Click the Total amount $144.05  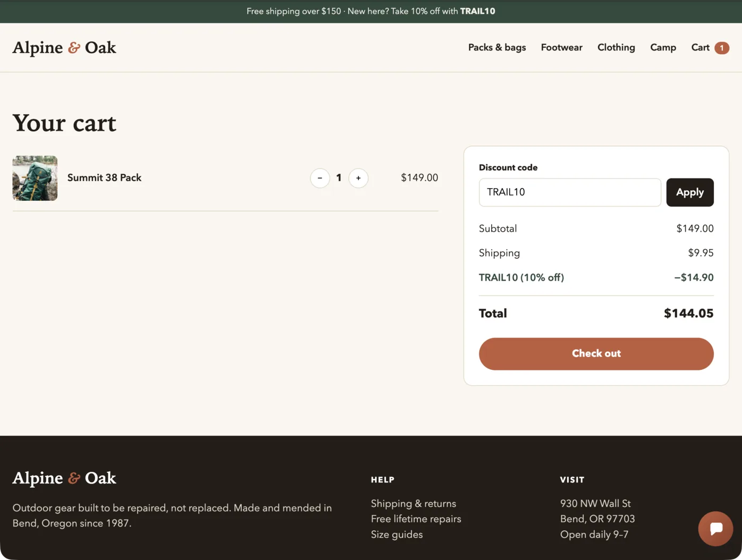pyautogui.click(x=689, y=313)
